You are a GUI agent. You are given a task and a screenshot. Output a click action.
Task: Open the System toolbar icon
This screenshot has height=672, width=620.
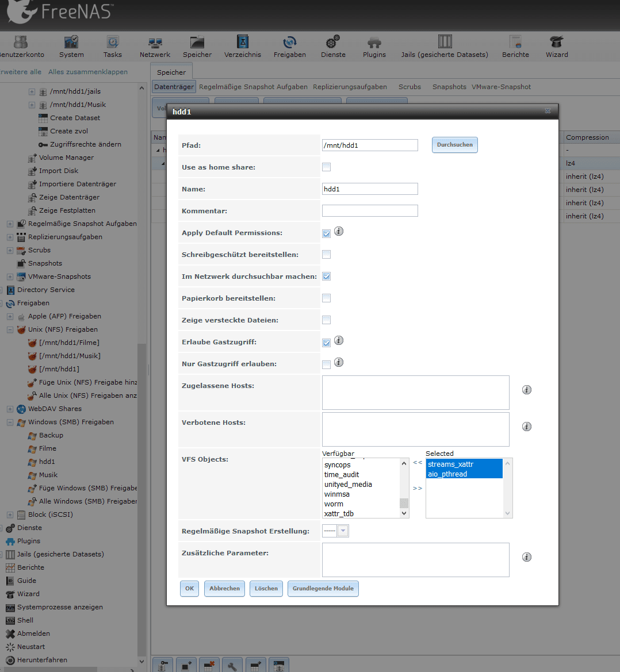point(71,47)
